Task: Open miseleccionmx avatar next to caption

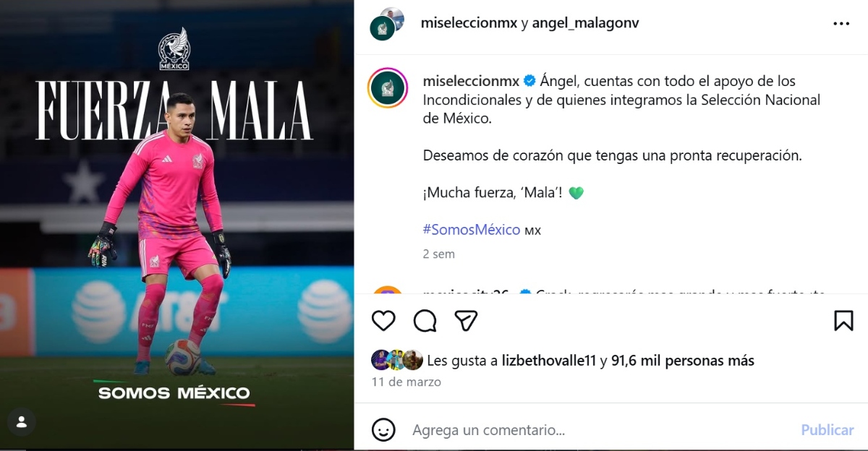Action: click(x=388, y=89)
